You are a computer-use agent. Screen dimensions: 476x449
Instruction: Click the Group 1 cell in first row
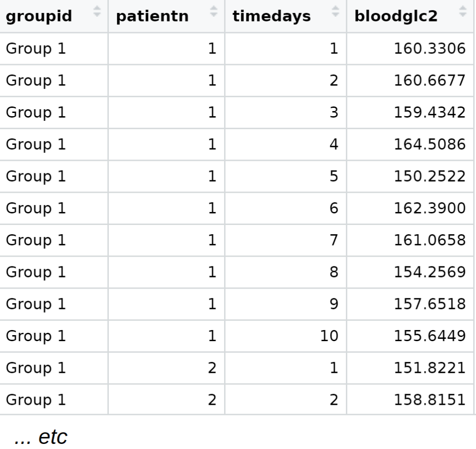36,49
